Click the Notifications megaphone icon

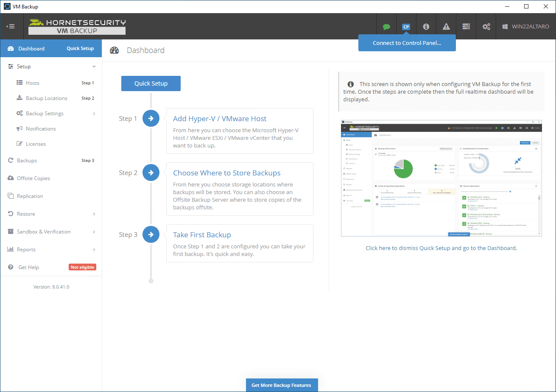coord(20,128)
